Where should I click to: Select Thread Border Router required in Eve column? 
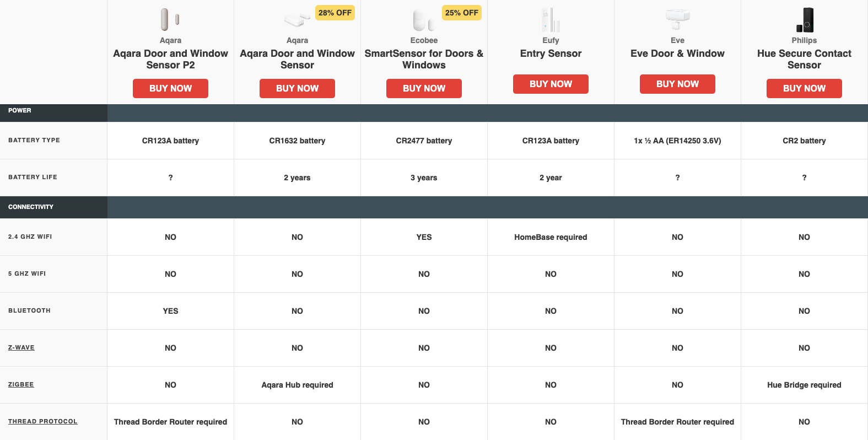(677, 422)
